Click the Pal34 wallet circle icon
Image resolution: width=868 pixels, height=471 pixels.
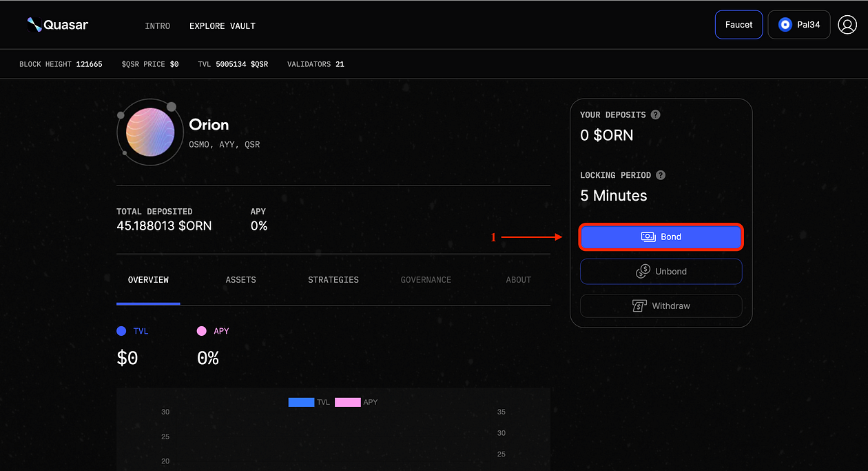(785, 25)
